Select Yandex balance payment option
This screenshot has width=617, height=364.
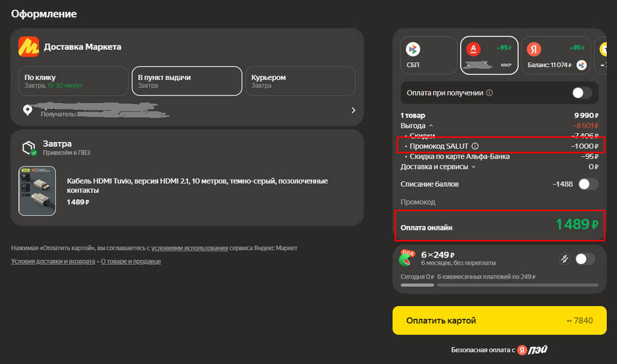(x=555, y=55)
